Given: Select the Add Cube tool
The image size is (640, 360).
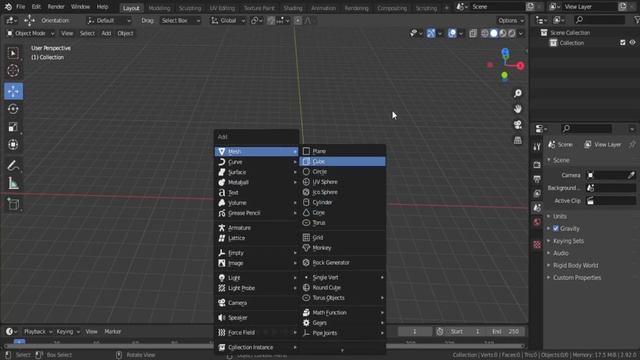Looking at the screenshot, I should point(13,204).
